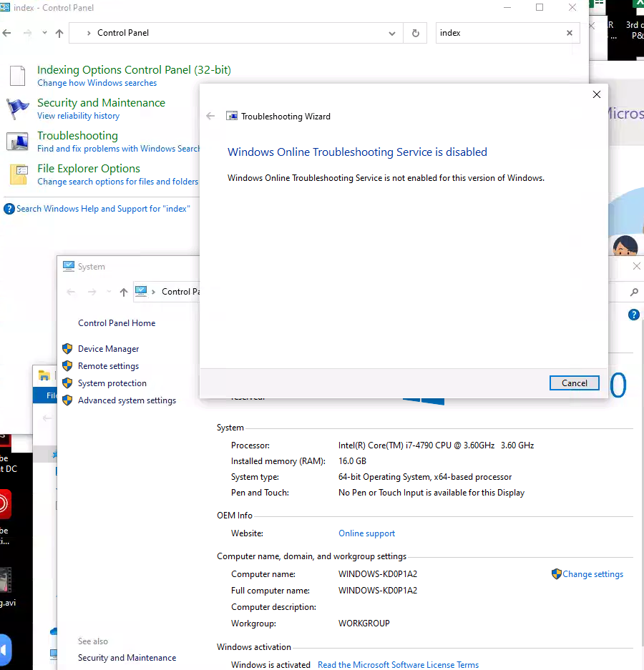
Task: Click Control Panel breadcrumb in address bar
Action: 123,33
